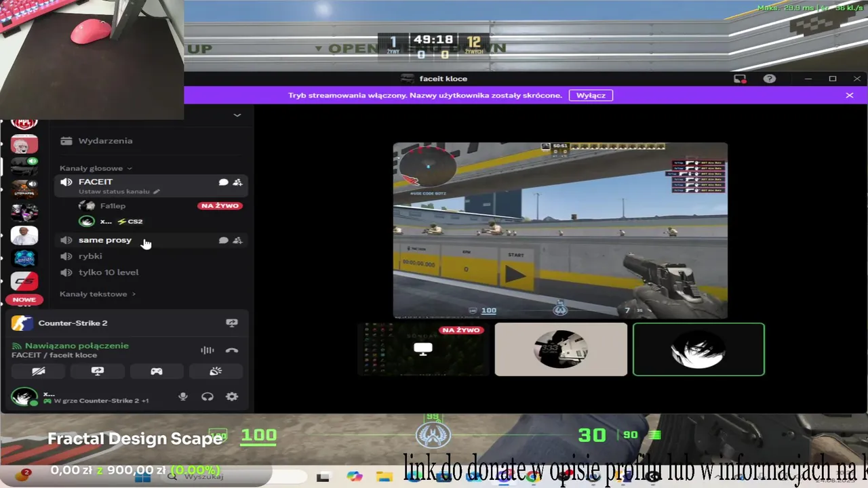
Task: Click NA ŻYWO badge next to Fa1lep
Action: coord(220,206)
